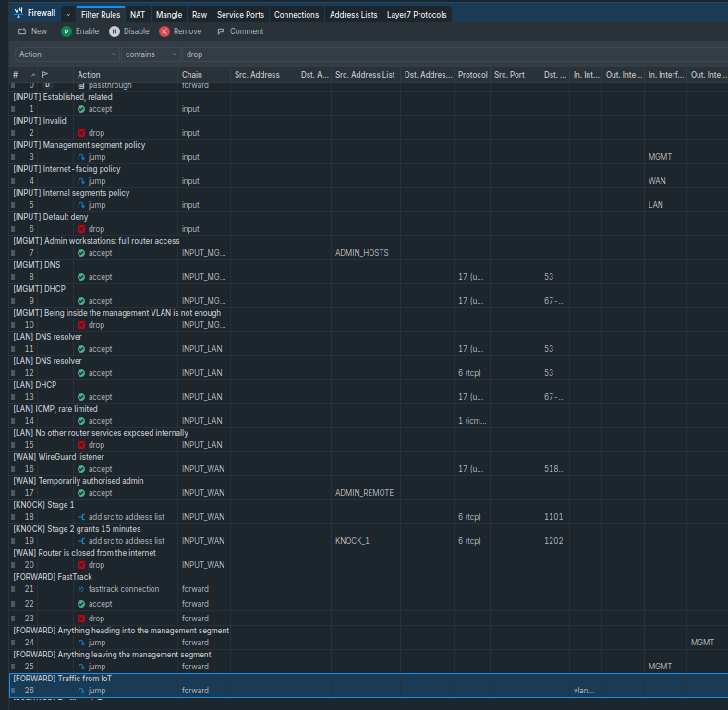
Task: Click the filter value field containing drop
Action: [x=455, y=54]
